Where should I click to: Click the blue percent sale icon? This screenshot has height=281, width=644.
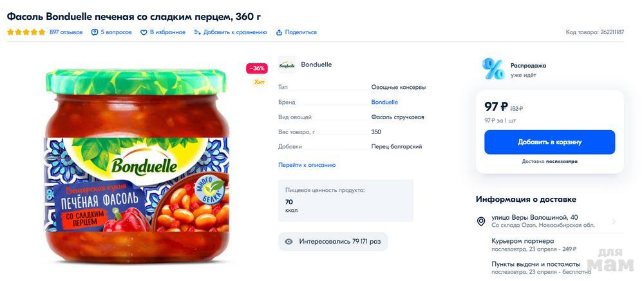(x=493, y=69)
